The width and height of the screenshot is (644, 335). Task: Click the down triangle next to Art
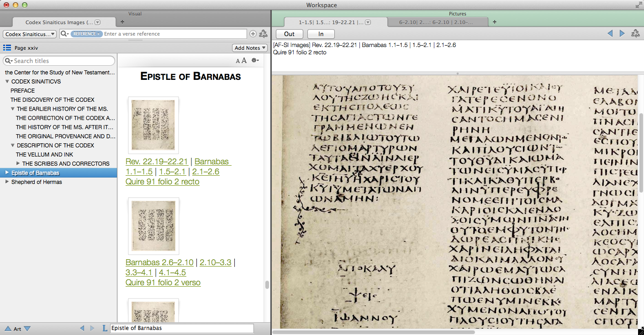27,329
